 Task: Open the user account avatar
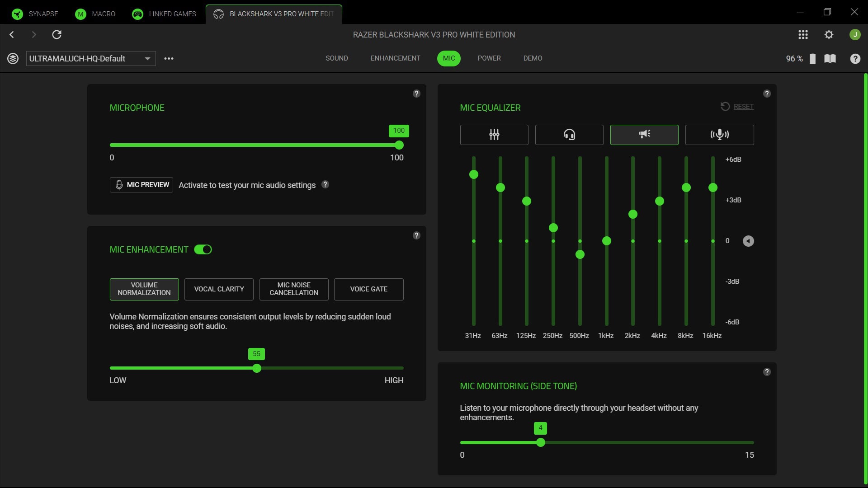[855, 35]
